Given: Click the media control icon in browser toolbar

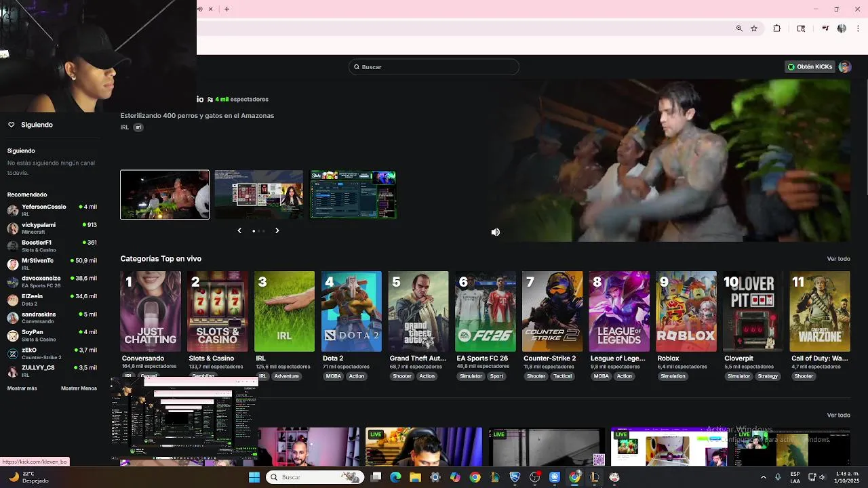Looking at the screenshot, I should pos(825,28).
